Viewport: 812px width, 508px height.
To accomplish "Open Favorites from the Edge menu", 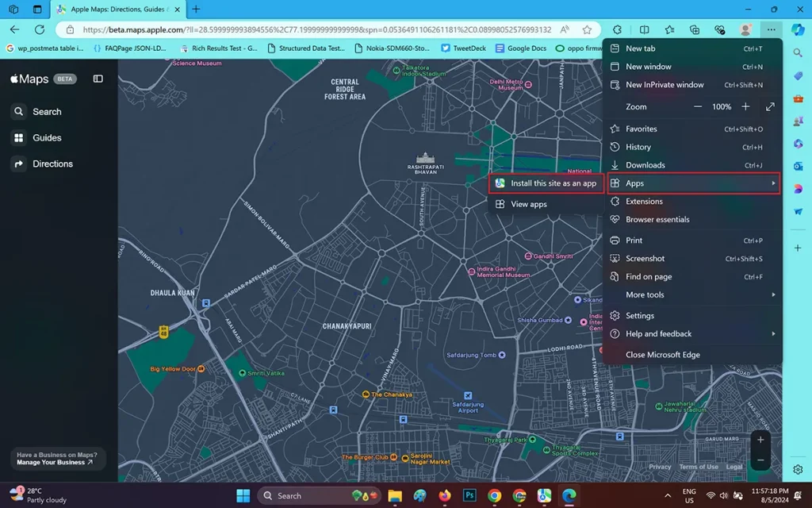I will (694, 129).
